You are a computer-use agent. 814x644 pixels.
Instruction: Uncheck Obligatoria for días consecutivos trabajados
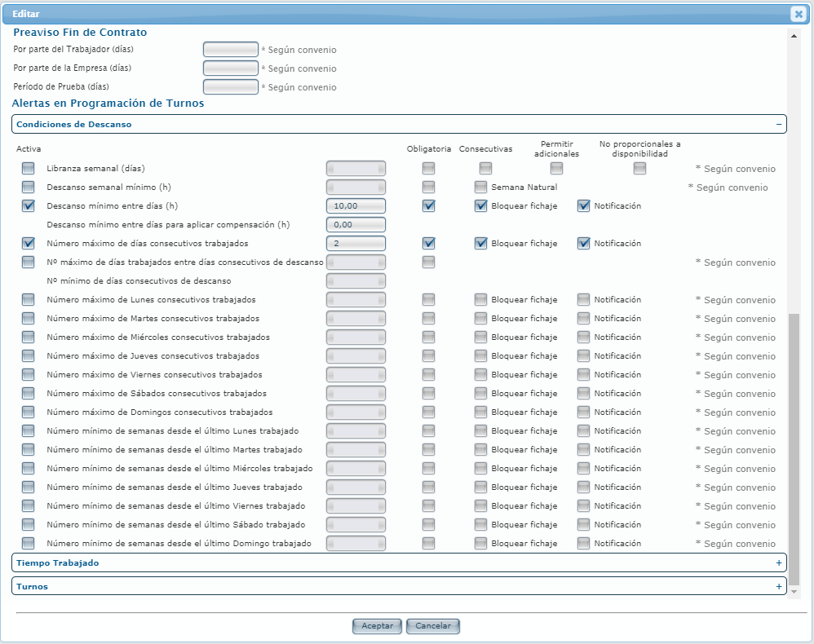428,243
